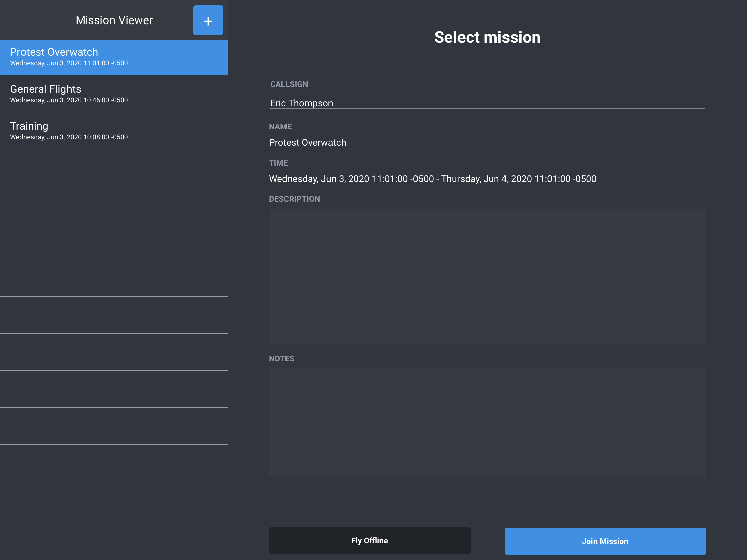Click the TIME label
Image resolution: width=747 pixels, height=560 pixels.
pos(278,163)
